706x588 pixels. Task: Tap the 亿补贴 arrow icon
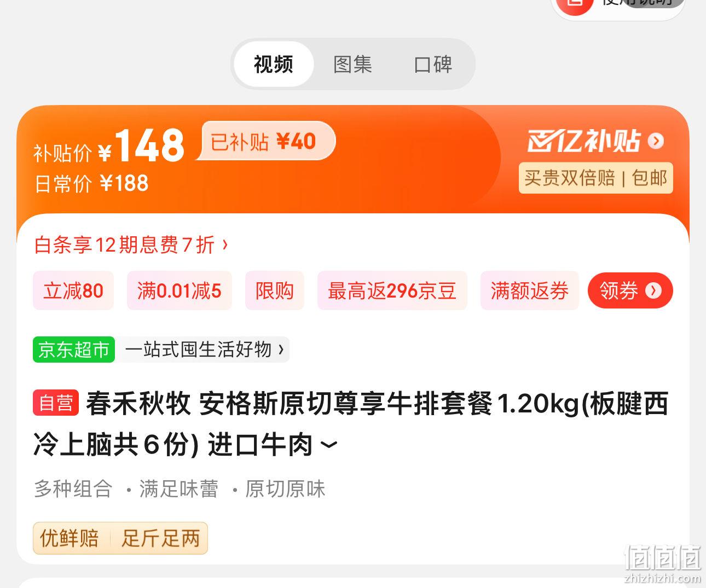tap(656, 141)
